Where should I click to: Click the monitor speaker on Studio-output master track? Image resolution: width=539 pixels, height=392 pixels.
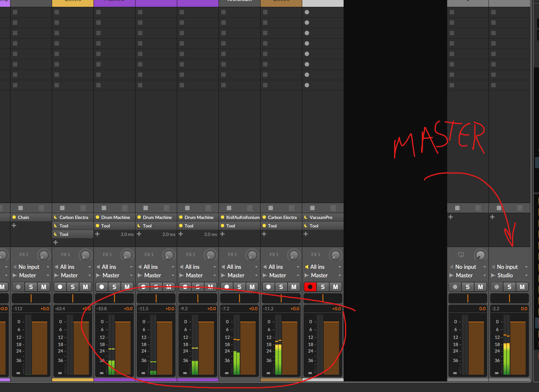click(x=493, y=267)
